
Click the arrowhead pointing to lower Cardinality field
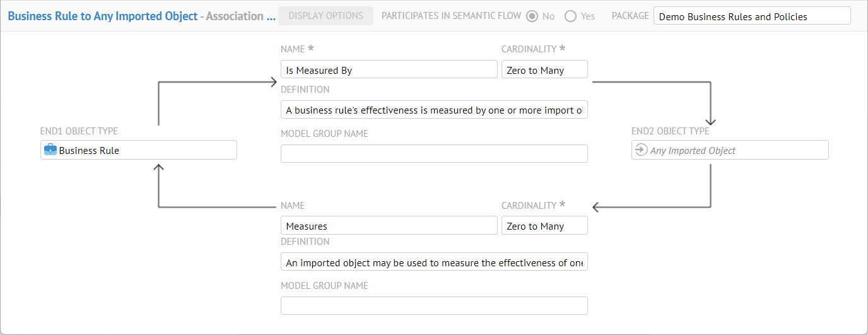(x=596, y=207)
